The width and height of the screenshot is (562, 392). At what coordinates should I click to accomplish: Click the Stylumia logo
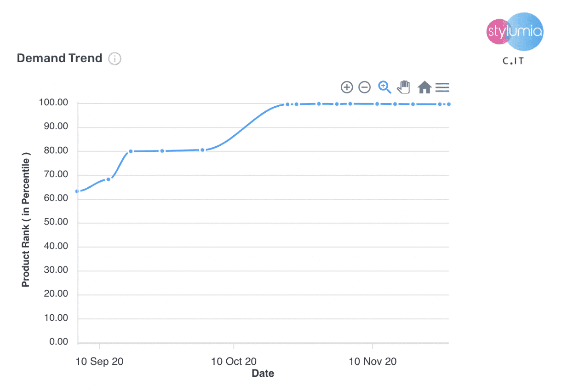pos(515,32)
